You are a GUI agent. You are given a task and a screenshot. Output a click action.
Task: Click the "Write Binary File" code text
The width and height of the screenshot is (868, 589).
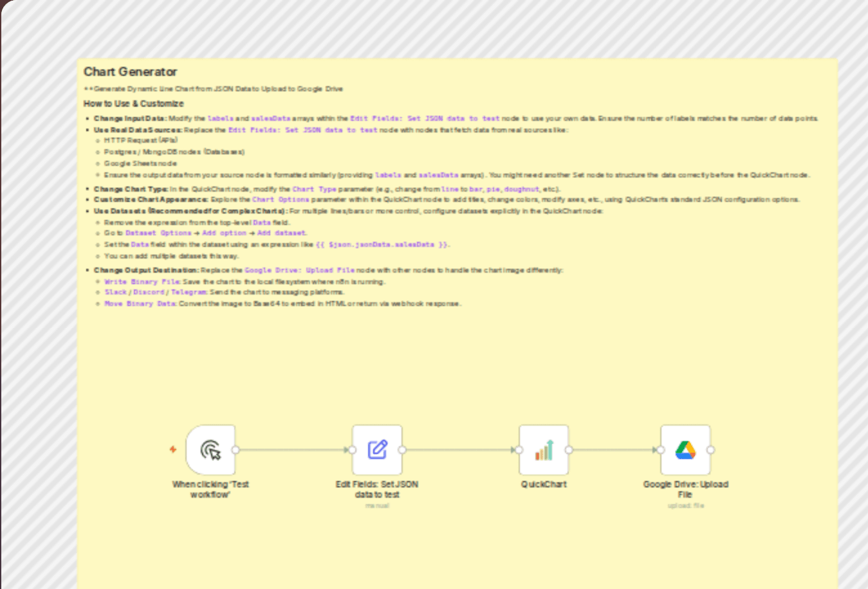click(143, 282)
